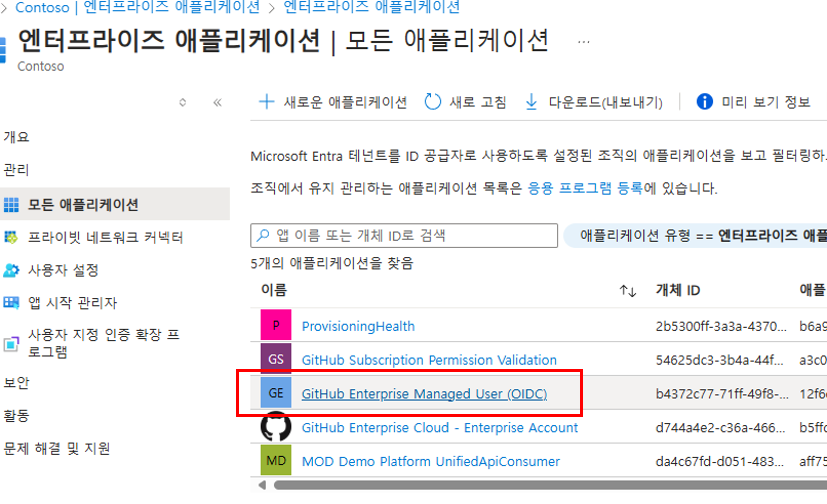The width and height of the screenshot is (827, 504).
Task: Click the 애플리케이션 유형 filter pill
Action: pos(695,235)
